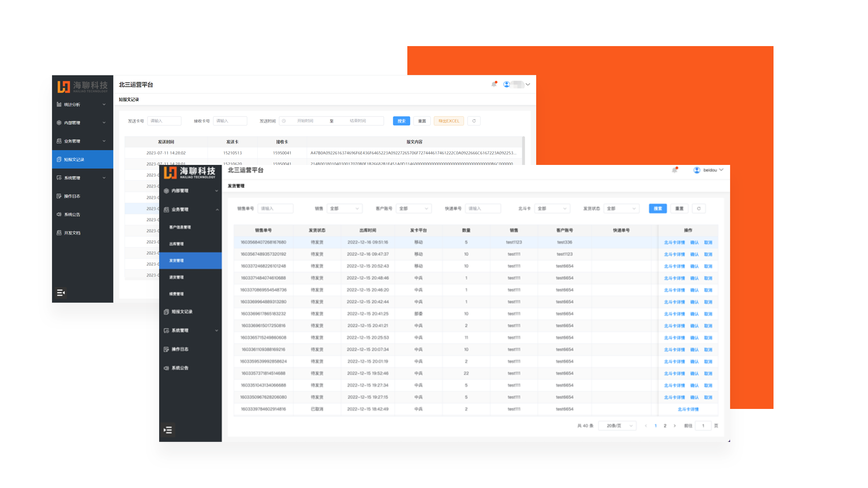Image resolution: width=868 pixels, height=488 pixels.
Task: Click the refresh icon next to 导出EXCEL
Action: pyautogui.click(x=474, y=121)
